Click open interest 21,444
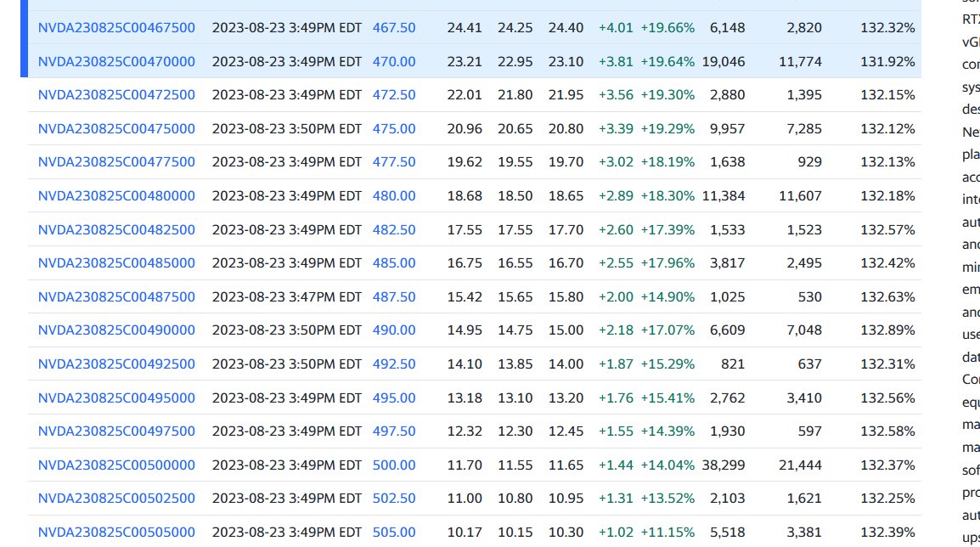 click(800, 465)
